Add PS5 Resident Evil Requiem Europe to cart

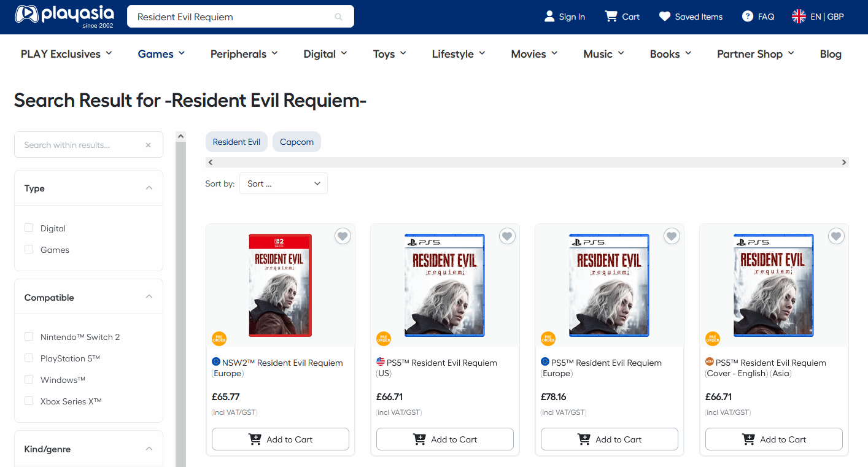[610, 439]
